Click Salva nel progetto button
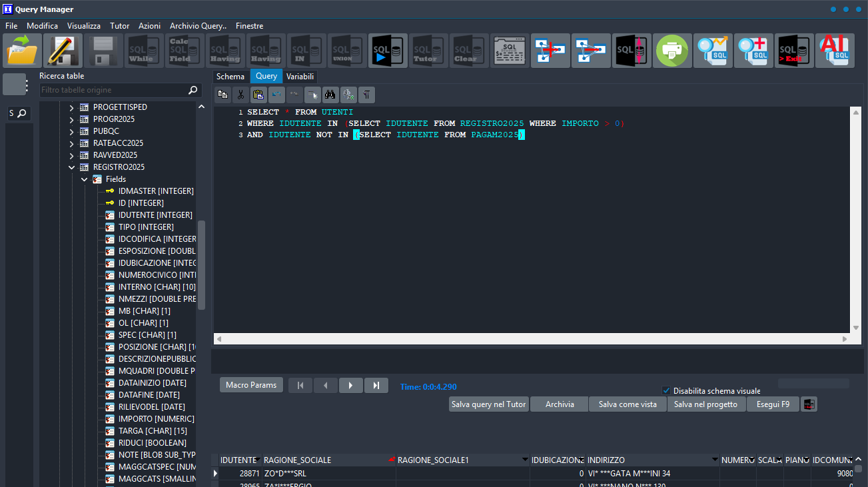Viewport: 868px width, 487px height. (x=705, y=404)
